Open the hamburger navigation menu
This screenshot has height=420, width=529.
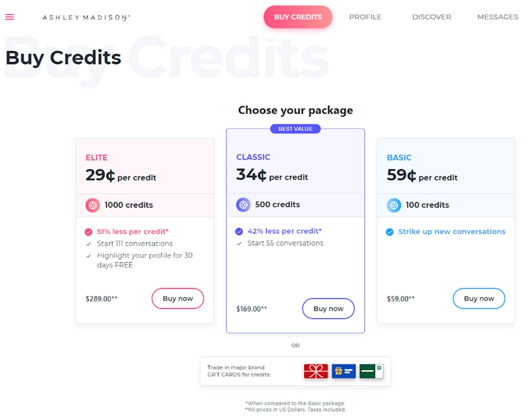click(x=9, y=17)
